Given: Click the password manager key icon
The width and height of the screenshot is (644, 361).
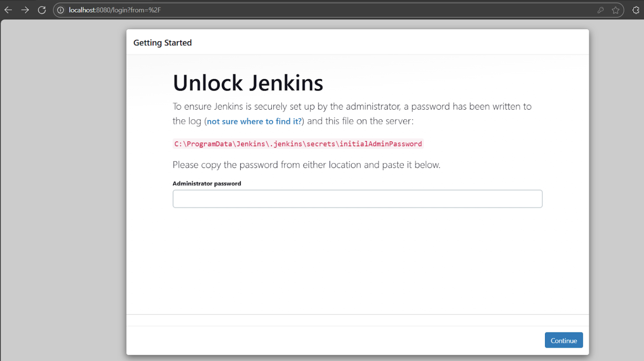Looking at the screenshot, I should [x=600, y=10].
